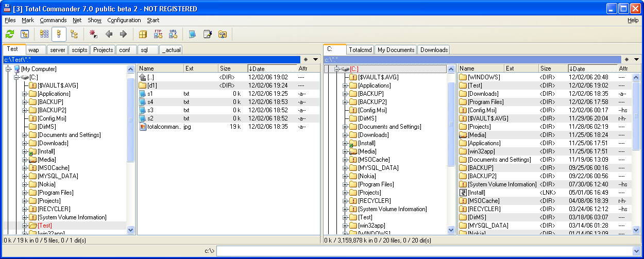Select the two separate trees toolbar icon
The image size is (644, 259).
click(x=74, y=34)
